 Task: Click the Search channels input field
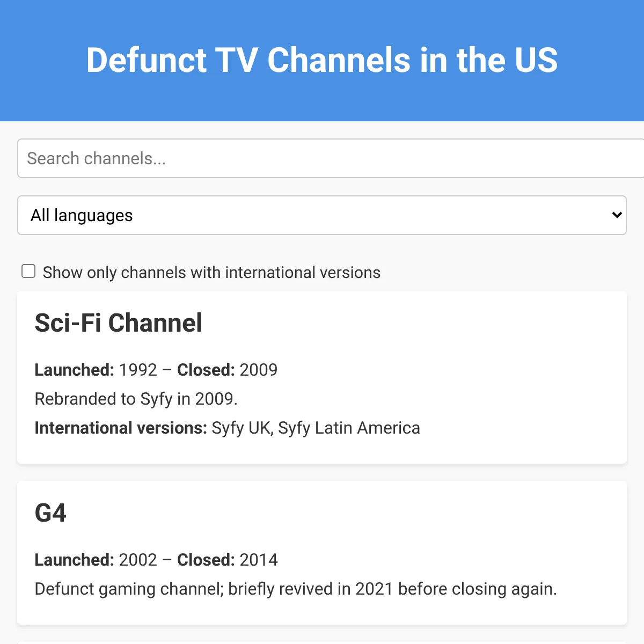tap(322, 158)
